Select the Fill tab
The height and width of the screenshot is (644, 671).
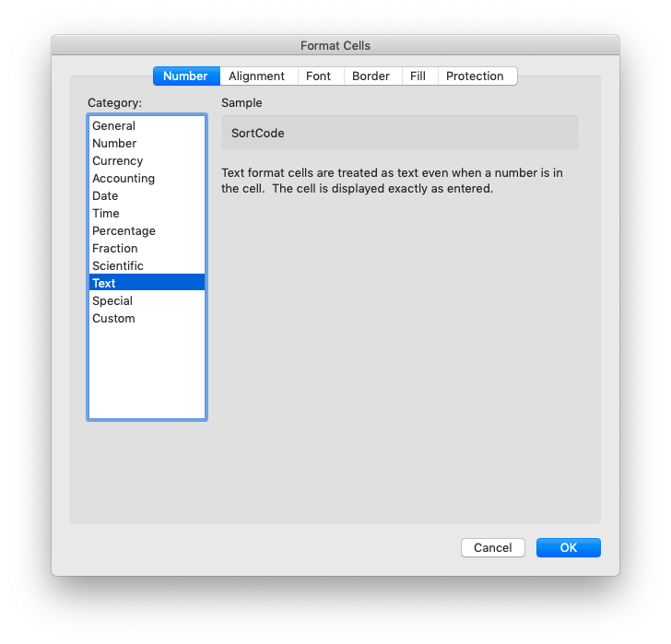pos(418,76)
